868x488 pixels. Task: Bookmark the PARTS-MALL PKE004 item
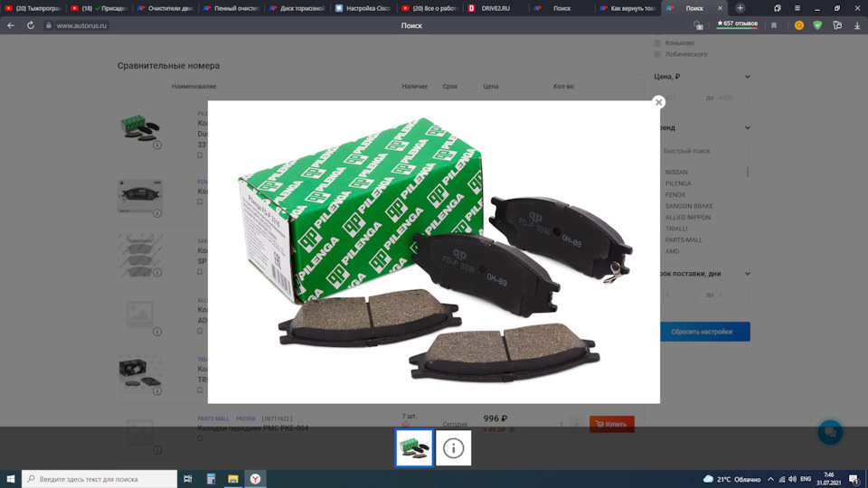point(200,438)
